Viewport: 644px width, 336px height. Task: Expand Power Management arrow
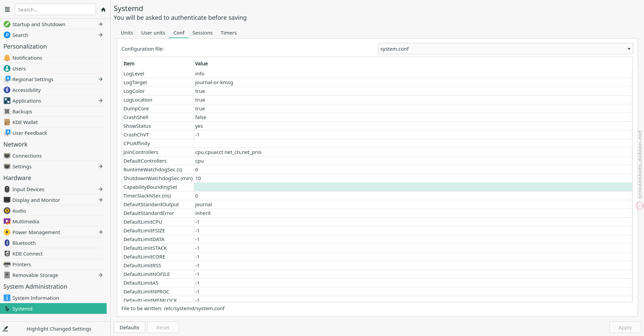coord(100,232)
